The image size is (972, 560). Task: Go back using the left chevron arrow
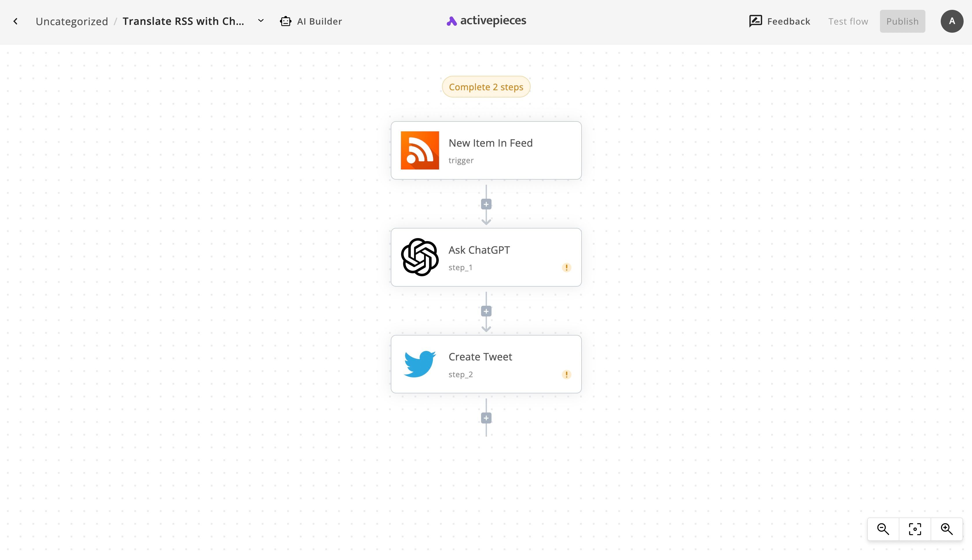click(15, 21)
